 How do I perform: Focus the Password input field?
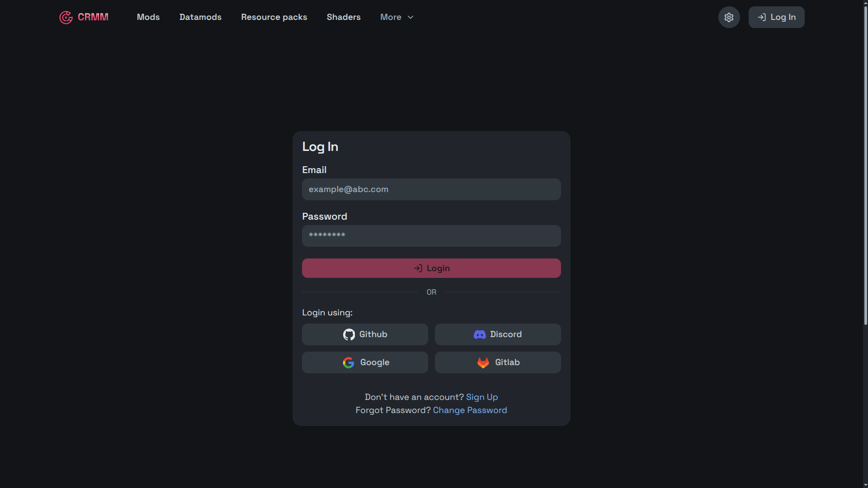click(x=431, y=236)
